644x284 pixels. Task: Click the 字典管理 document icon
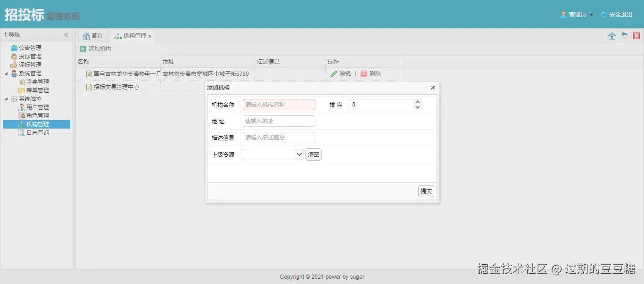click(22, 82)
